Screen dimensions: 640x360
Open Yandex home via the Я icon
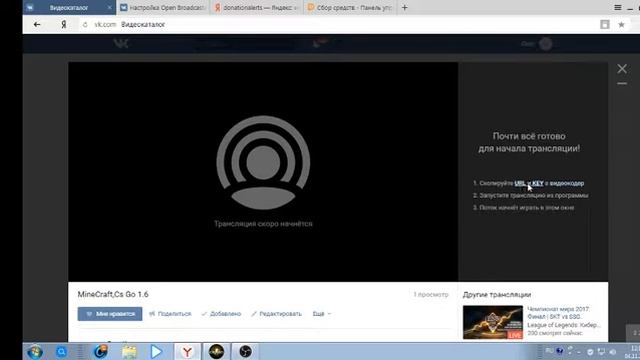pos(64,24)
